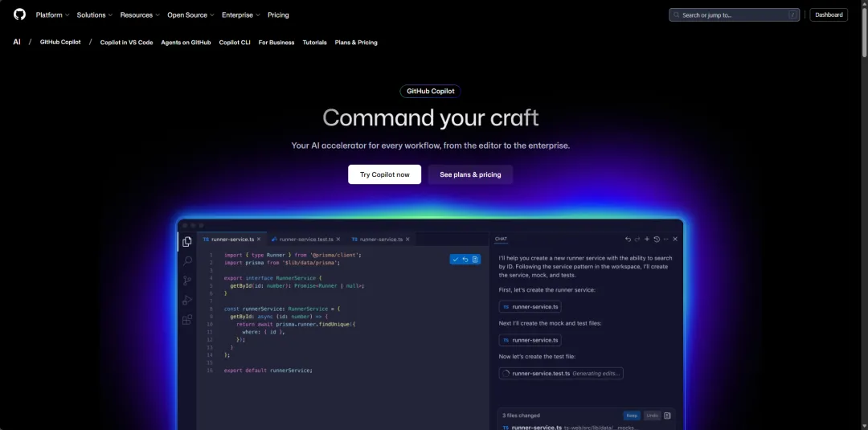Expand the Solutions menu
Image resolution: width=868 pixels, height=430 pixels.
95,15
